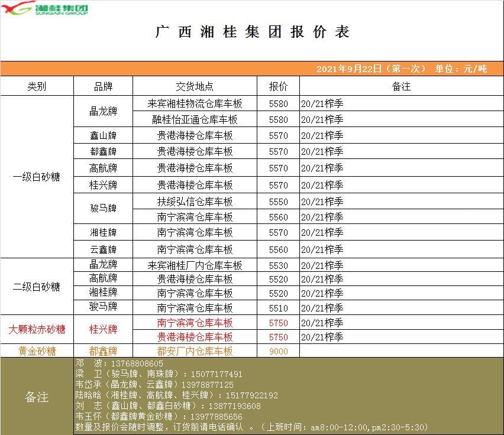Click the title 广西湘桂集团报价表
This screenshot has width=504, height=435.
252,32
